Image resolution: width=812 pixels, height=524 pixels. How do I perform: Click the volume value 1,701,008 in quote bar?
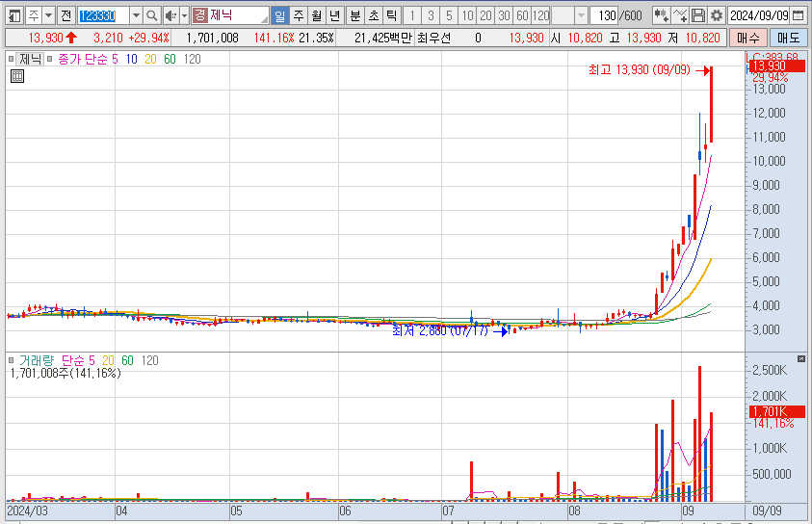tap(212, 38)
